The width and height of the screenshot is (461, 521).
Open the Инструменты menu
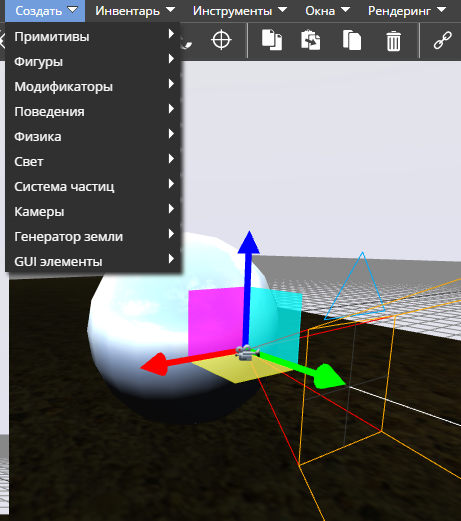[240, 11]
